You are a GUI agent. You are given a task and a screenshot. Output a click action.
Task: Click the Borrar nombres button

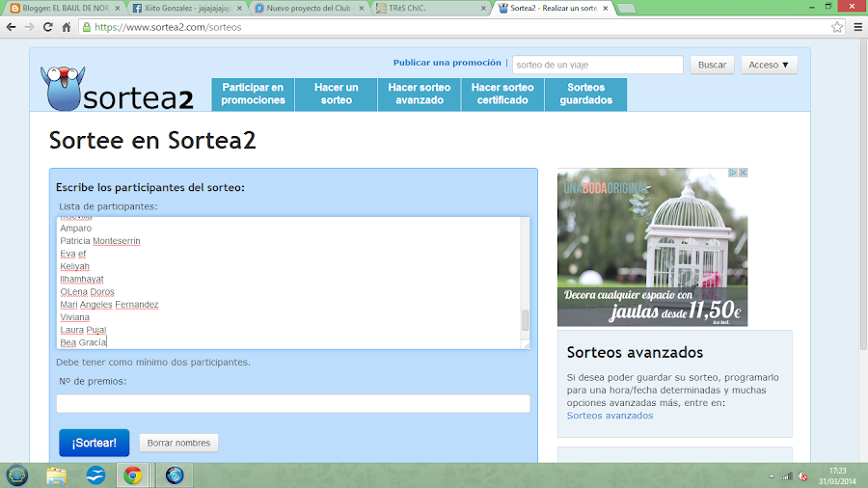(x=178, y=443)
